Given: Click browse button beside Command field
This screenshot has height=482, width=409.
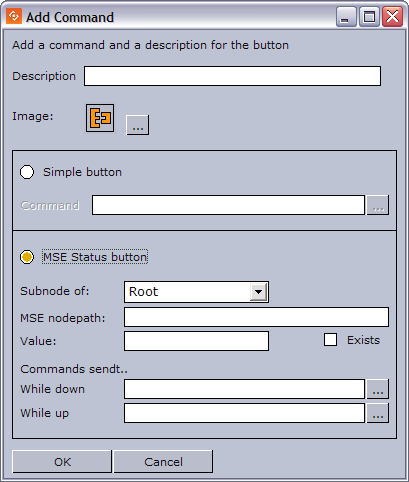Looking at the screenshot, I should [378, 205].
